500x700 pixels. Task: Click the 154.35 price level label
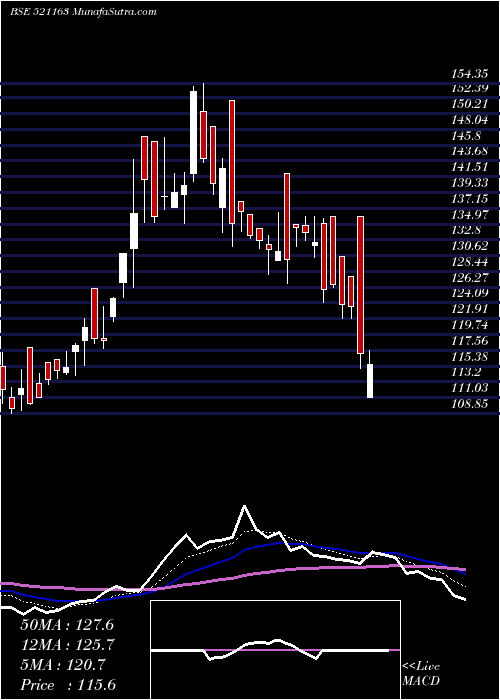[x=468, y=74]
